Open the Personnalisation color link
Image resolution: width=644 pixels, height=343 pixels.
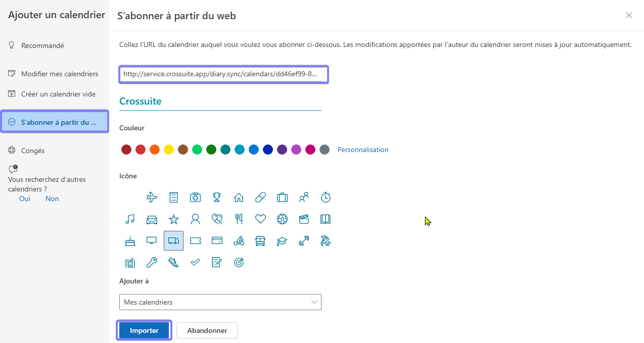point(363,150)
